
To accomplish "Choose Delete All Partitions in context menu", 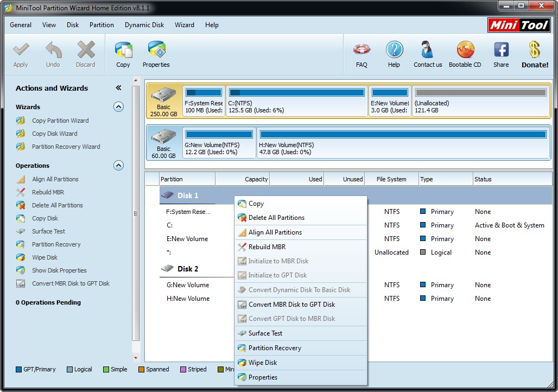I will point(301,218).
